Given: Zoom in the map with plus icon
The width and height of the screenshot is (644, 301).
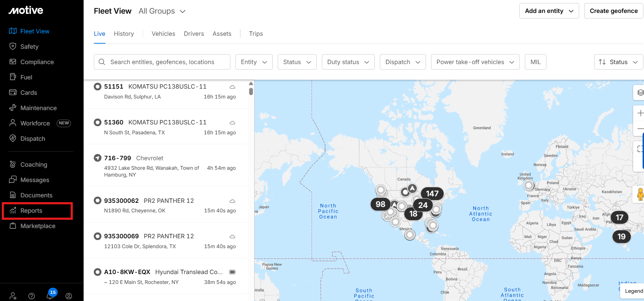Looking at the screenshot, I should tap(640, 113).
